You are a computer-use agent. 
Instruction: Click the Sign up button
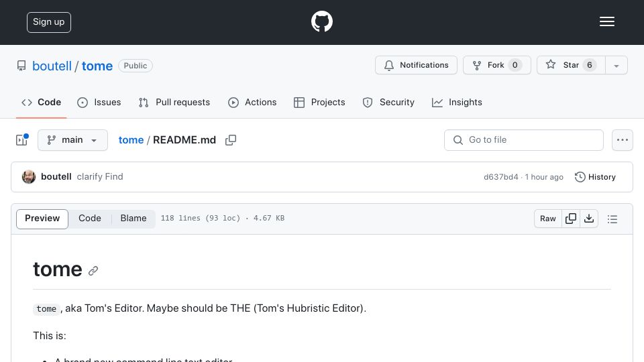(x=49, y=22)
